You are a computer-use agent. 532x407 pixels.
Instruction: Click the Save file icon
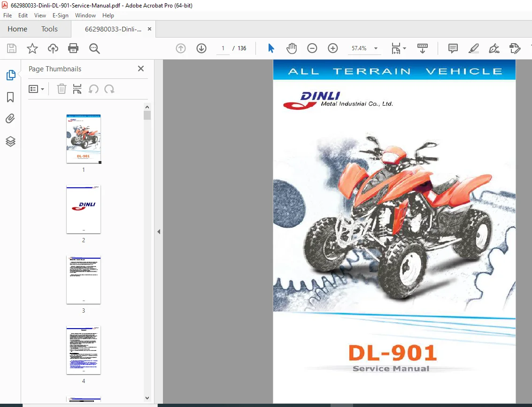tap(12, 48)
